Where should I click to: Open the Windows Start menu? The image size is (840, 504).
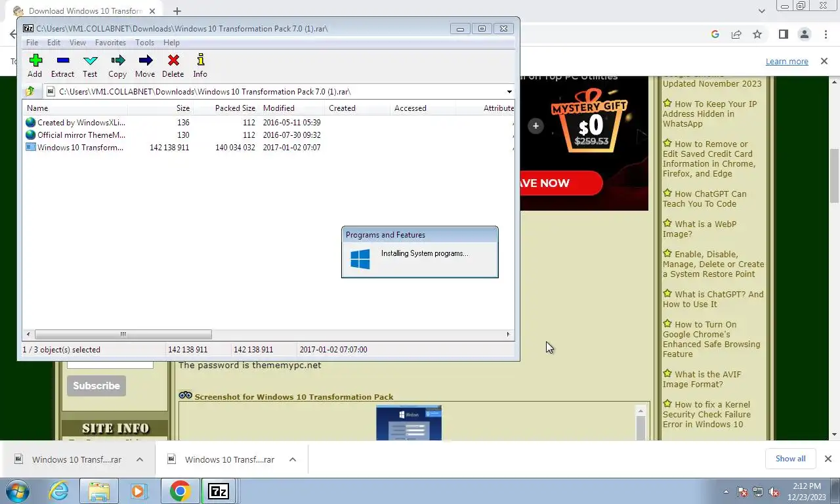click(18, 491)
